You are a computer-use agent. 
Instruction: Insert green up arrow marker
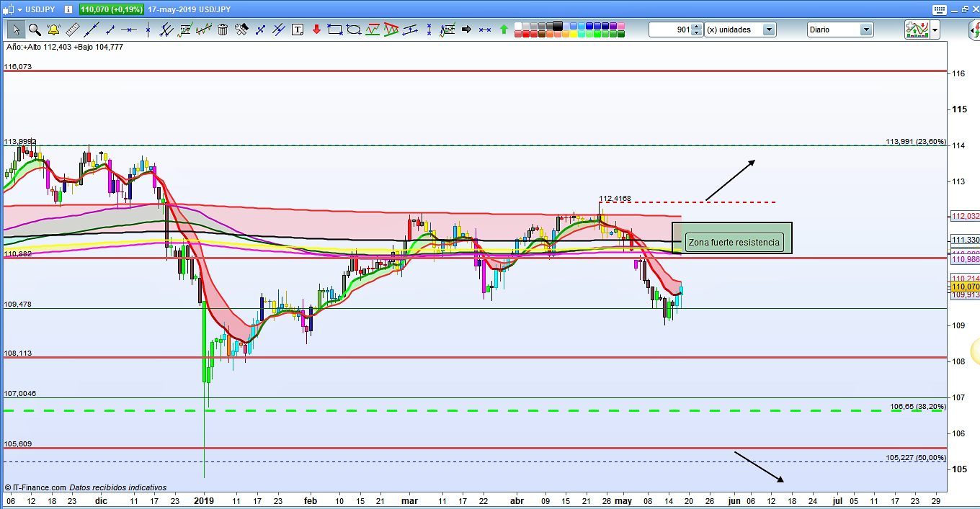(504, 30)
